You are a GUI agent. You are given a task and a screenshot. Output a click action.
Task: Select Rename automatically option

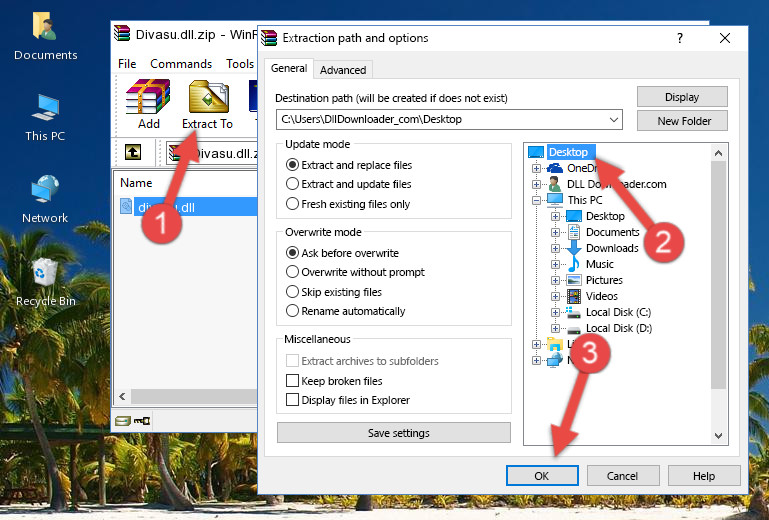292,311
